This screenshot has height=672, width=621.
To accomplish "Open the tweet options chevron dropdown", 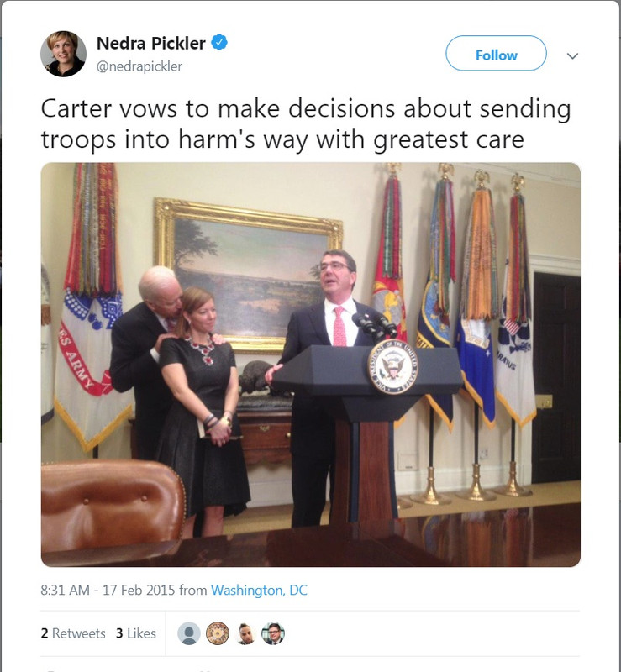I will [x=572, y=55].
